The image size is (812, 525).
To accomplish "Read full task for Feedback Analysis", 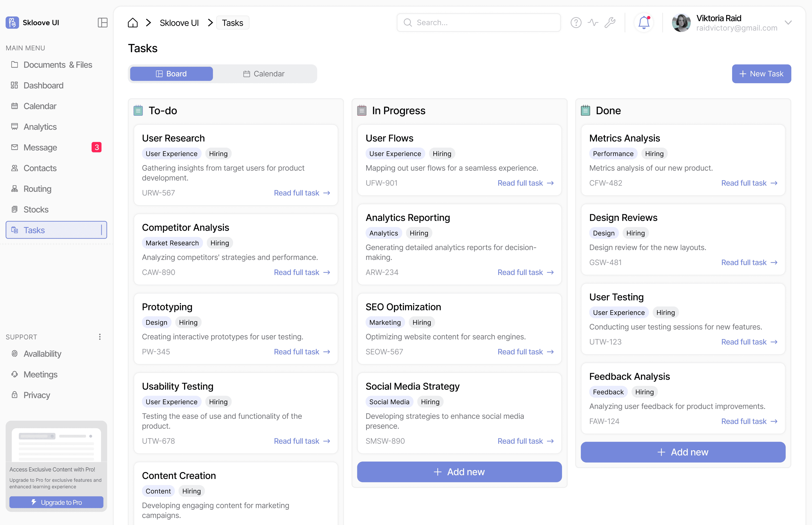I will pyautogui.click(x=749, y=421).
